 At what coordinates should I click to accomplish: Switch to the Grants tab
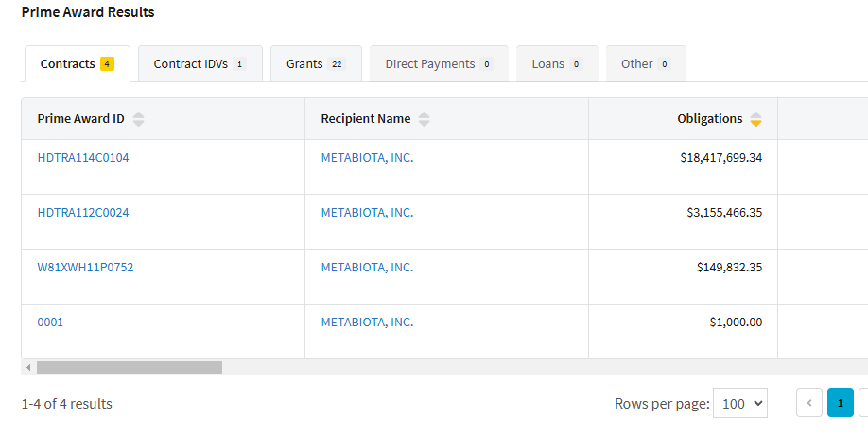click(x=316, y=64)
